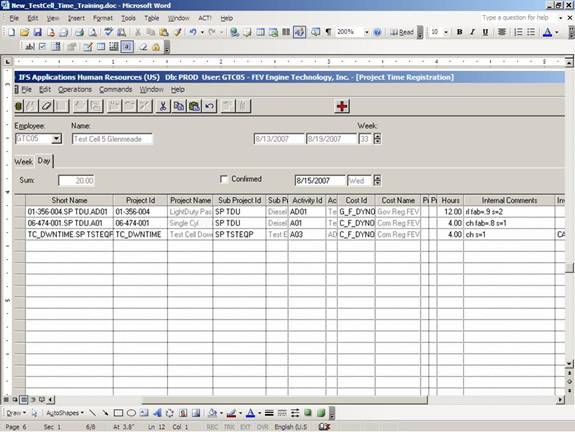Open the Draw menu dropdown
Image resolution: width=575 pixels, height=432 pixels.
[x=16, y=413]
